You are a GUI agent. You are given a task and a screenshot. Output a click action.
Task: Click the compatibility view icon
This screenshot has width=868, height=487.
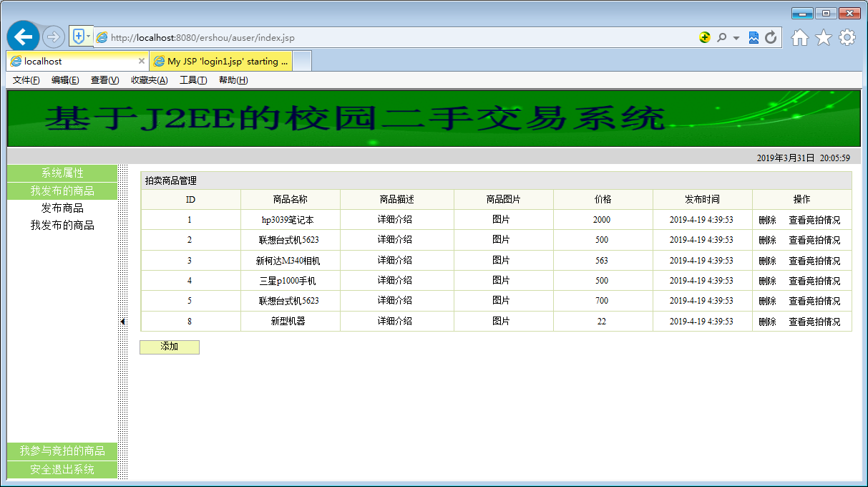pos(754,38)
